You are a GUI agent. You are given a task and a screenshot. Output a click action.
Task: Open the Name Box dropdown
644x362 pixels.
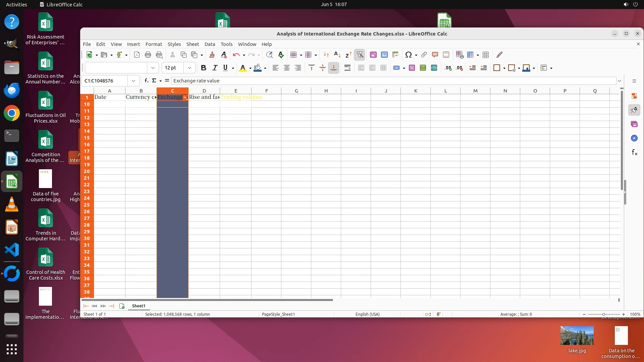tap(133, 81)
